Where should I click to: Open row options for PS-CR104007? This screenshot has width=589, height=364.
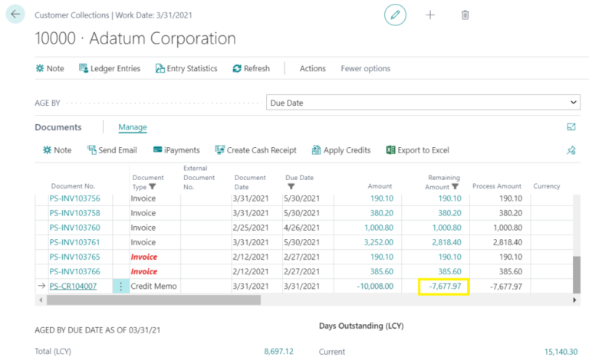click(x=120, y=287)
